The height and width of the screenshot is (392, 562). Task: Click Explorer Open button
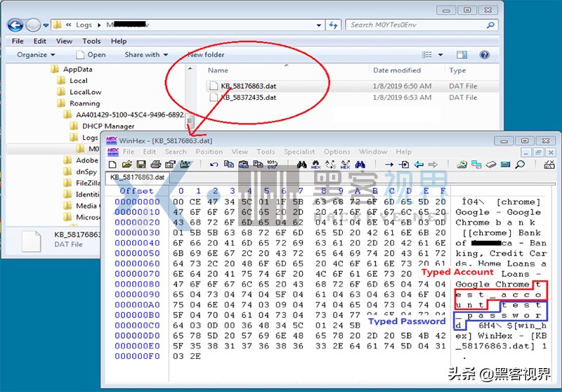click(x=91, y=55)
